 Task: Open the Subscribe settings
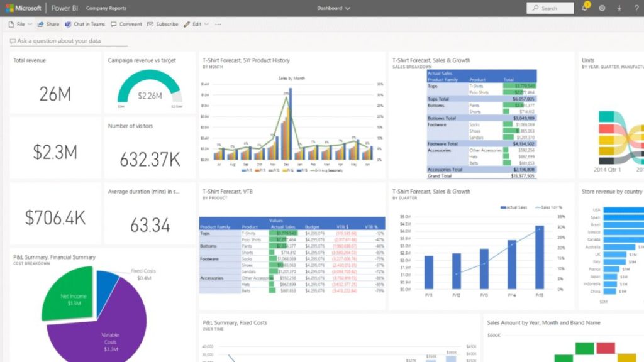162,24
